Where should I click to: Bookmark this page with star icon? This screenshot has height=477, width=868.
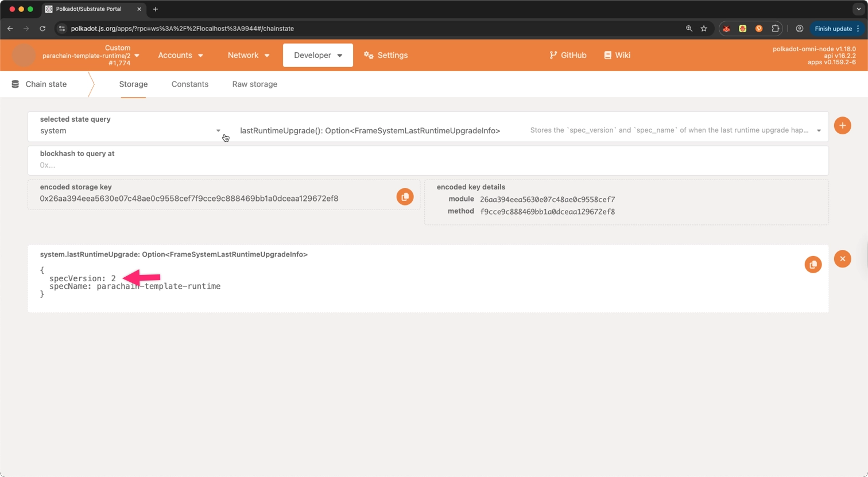click(704, 28)
